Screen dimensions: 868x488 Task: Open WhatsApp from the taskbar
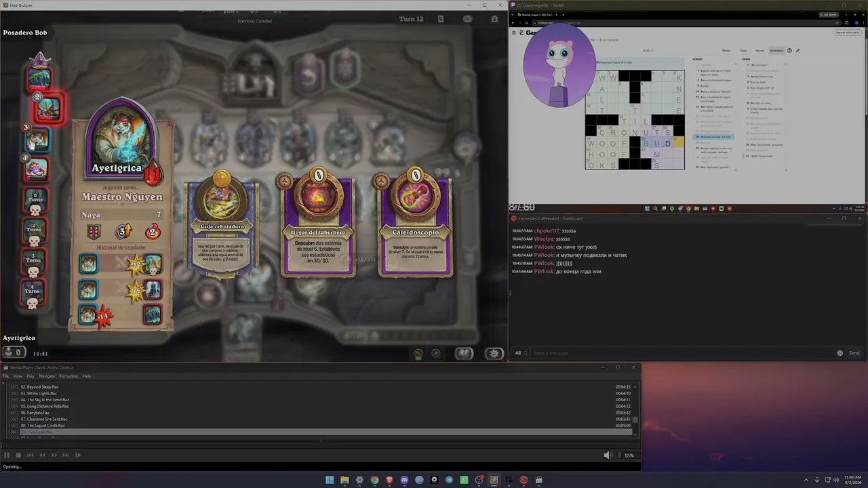[x=464, y=480]
